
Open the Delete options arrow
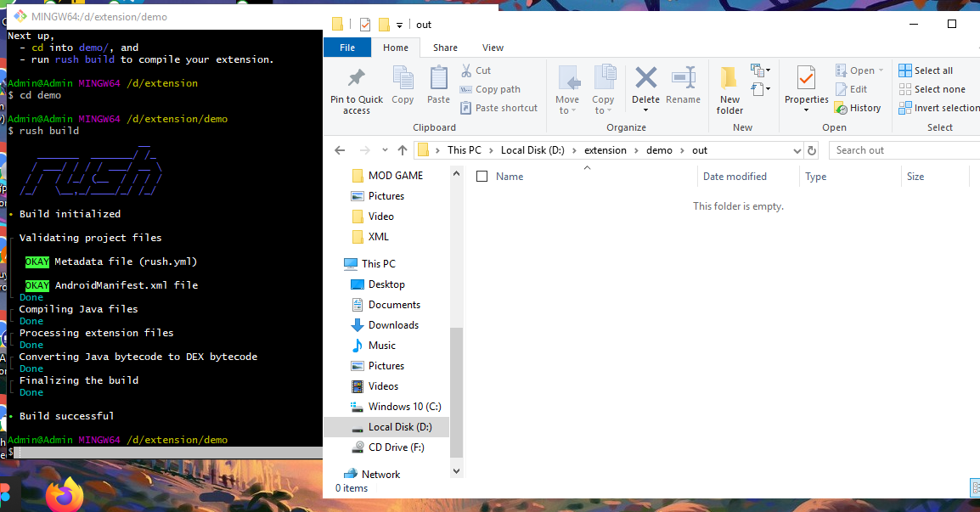[645, 110]
